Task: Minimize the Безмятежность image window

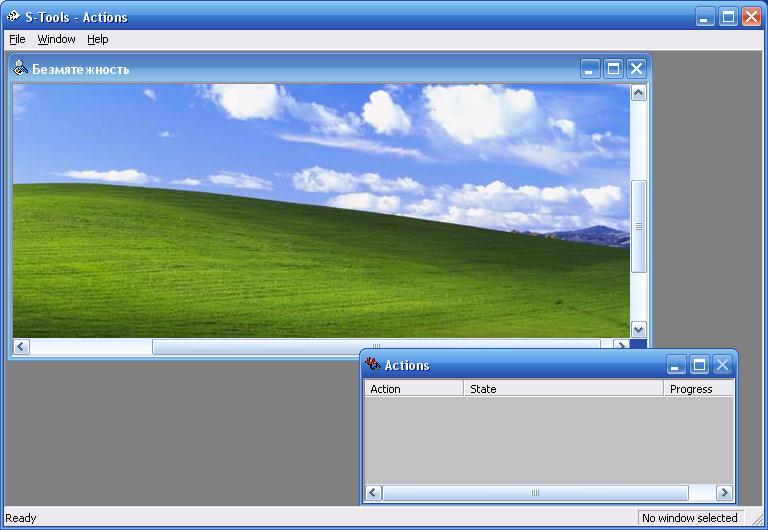Action: pyautogui.click(x=590, y=69)
